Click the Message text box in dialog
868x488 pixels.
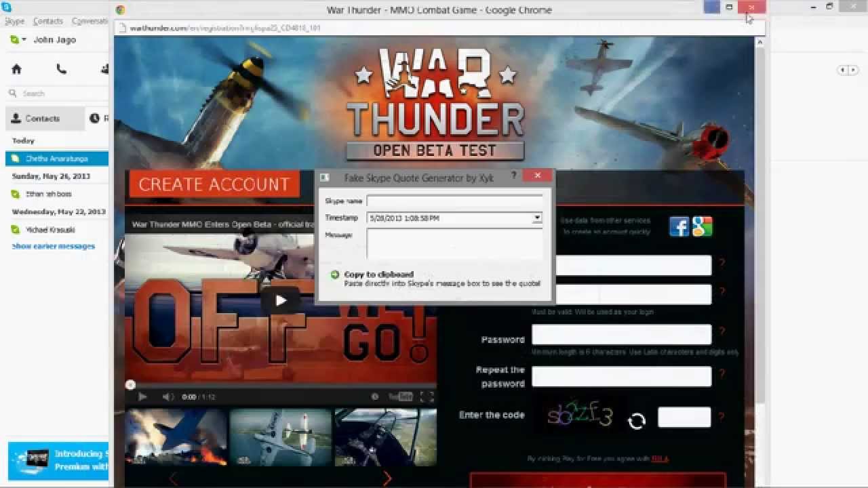pyautogui.click(x=454, y=243)
